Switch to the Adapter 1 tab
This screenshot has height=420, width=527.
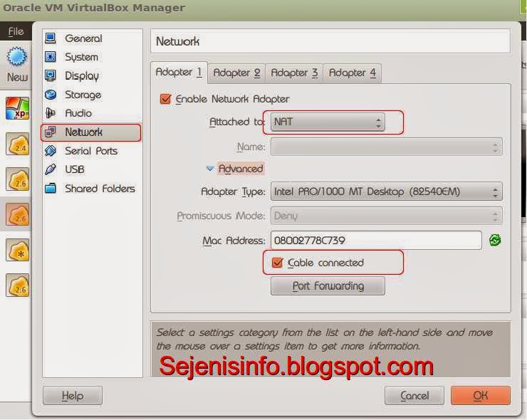[x=179, y=72]
